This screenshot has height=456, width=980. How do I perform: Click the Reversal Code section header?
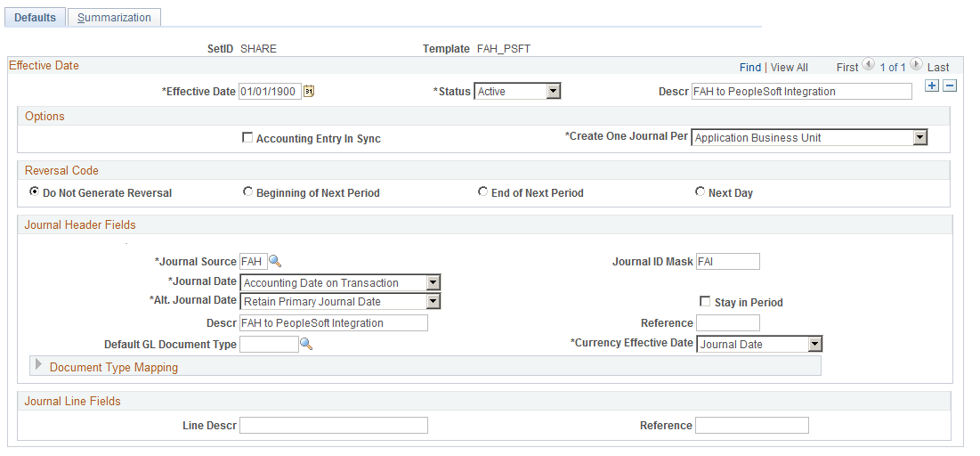(x=61, y=170)
